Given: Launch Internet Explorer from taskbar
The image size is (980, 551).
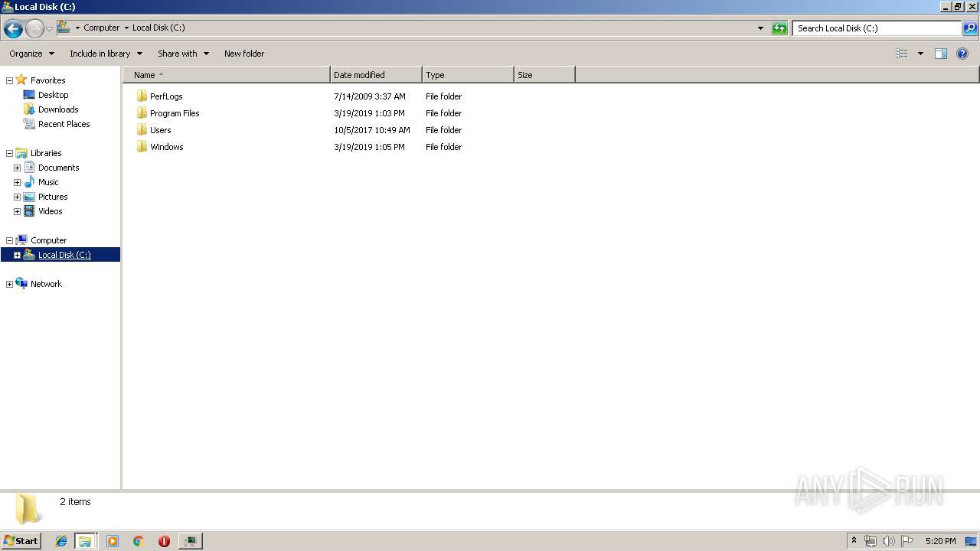Looking at the screenshot, I should [x=61, y=541].
